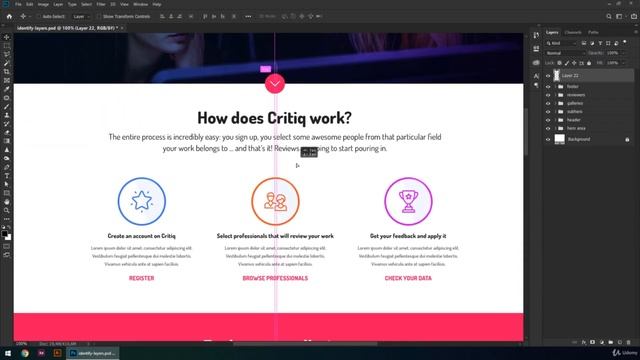The width and height of the screenshot is (640, 360).
Task: Click the foreground color swatch
Action: 4,234
